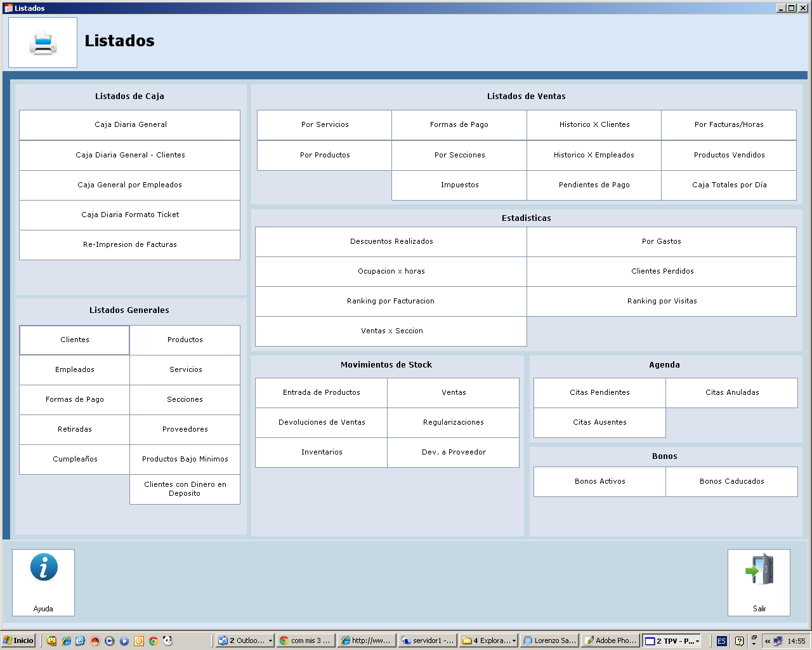Open help with the Ayuda info icon
The height and width of the screenshot is (650, 812).
point(43,567)
